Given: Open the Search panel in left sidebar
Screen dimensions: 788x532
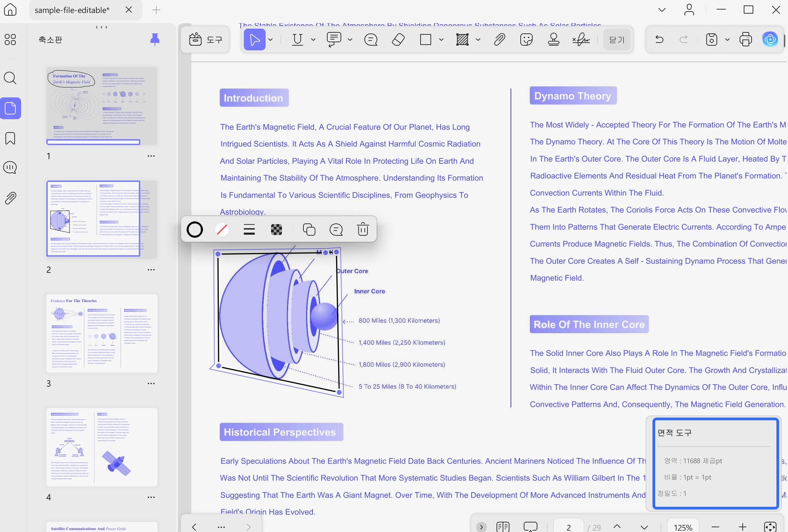Looking at the screenshot, I should point(10,78).
